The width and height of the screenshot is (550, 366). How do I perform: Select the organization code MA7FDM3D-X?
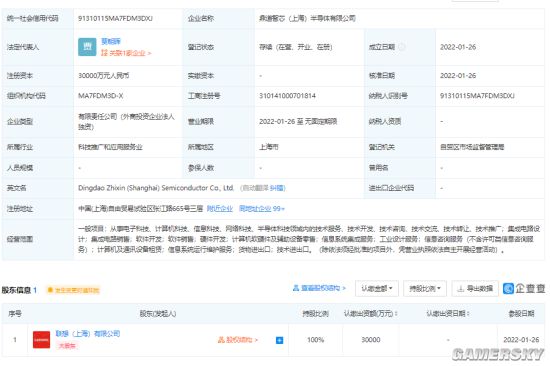(101, 96)
